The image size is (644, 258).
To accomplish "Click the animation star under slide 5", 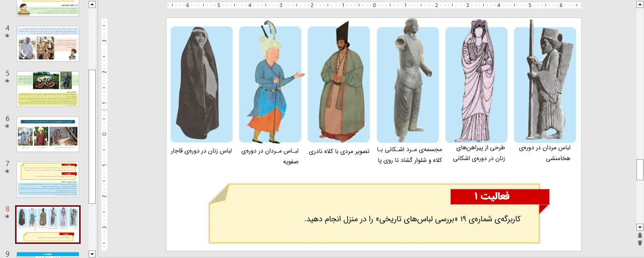I will (7, 81).
